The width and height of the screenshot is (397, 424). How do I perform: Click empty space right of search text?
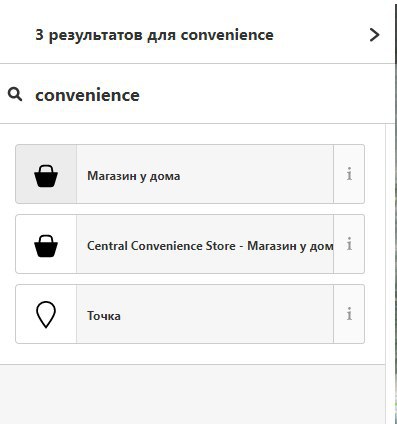[267, 95]
